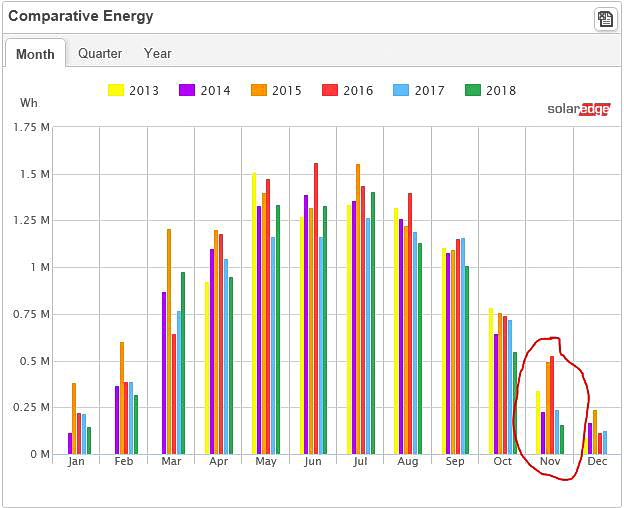
Task: Switch to the Quarter tab
Action: (x=100, y=53)
